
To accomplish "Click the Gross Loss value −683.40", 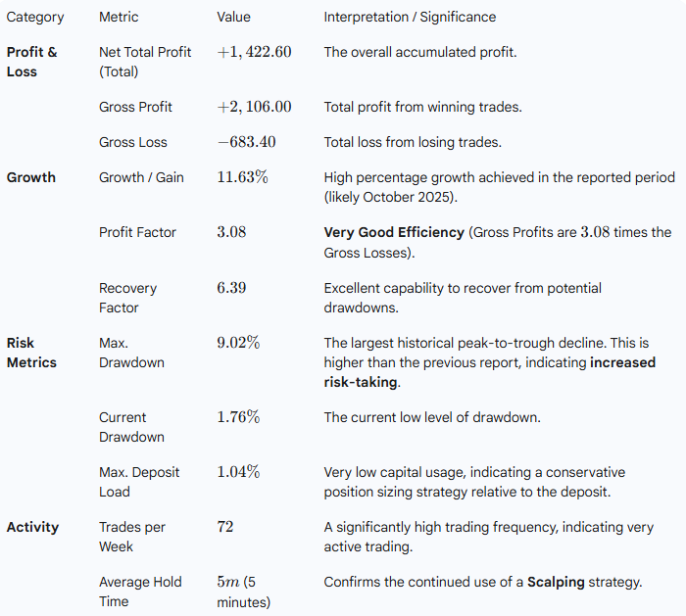I will pos(246,142).
